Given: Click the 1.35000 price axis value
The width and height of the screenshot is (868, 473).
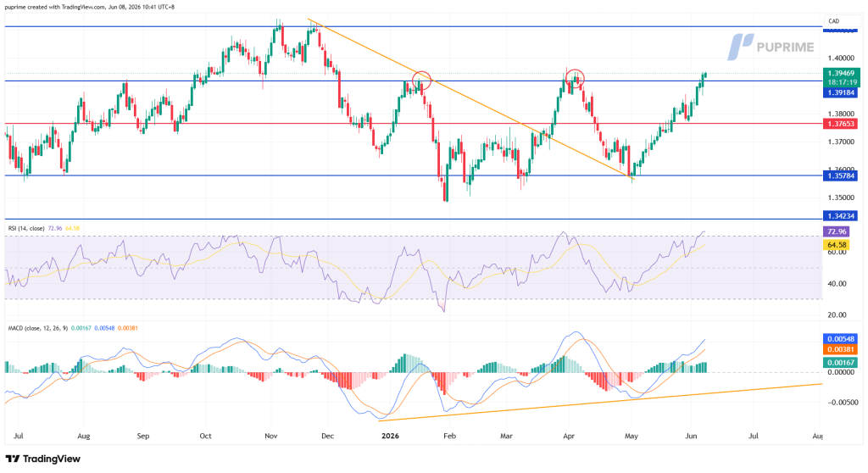Looking at the screenshot, I should tap(841, 198).
